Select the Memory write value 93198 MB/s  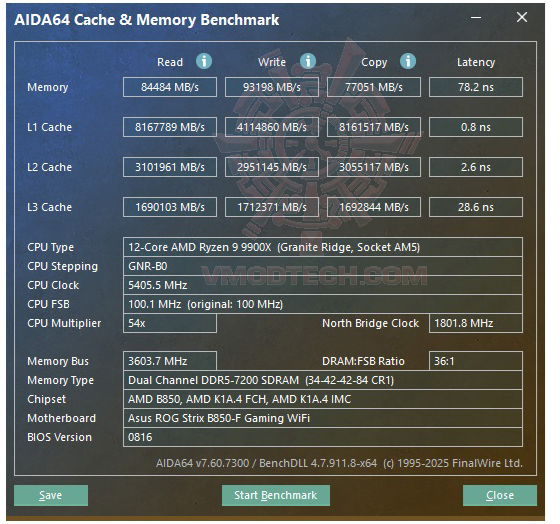[272, 87]
